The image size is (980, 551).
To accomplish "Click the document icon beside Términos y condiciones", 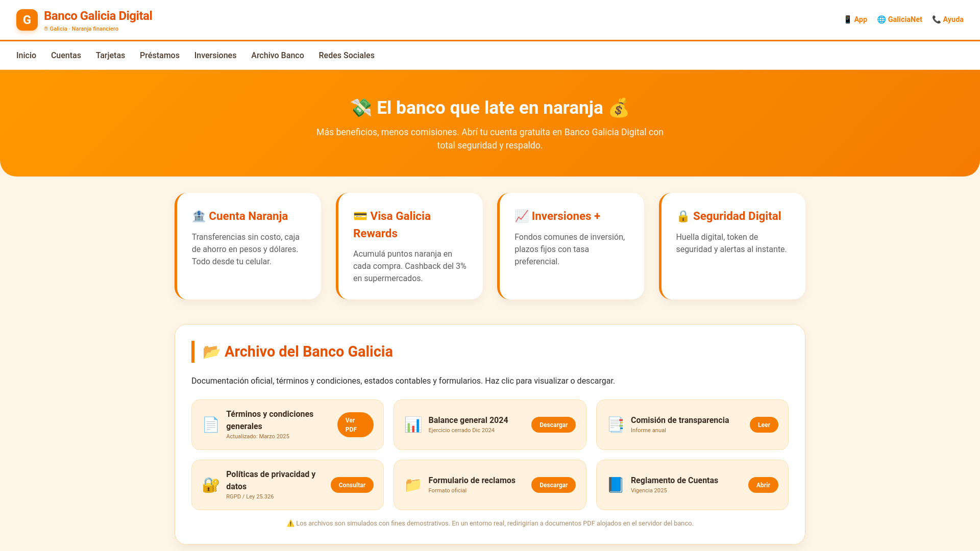I will pos(211,424).
